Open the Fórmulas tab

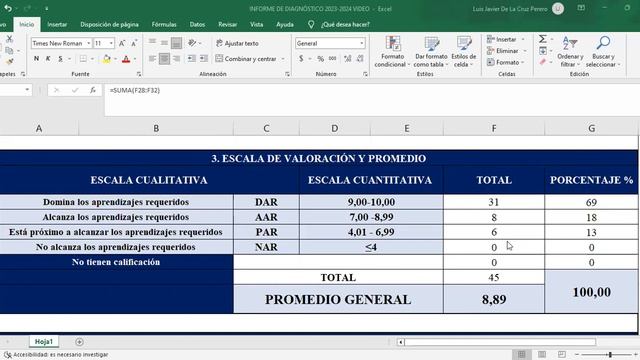coord(164,24)
